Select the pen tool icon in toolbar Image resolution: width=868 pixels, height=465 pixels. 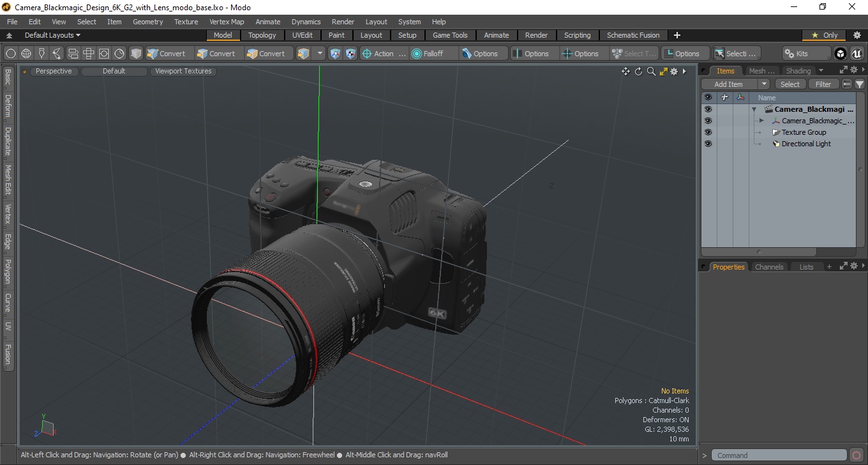[41, 54]
